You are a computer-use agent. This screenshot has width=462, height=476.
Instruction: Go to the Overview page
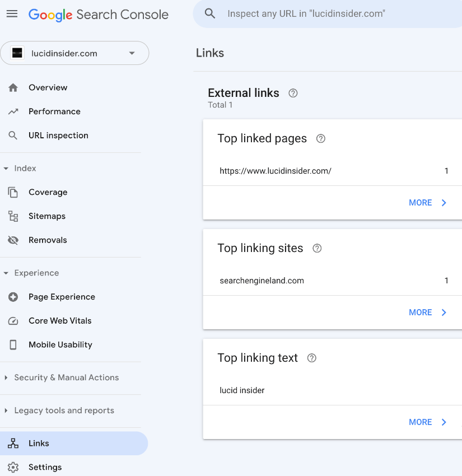click(x=48, y=88)
